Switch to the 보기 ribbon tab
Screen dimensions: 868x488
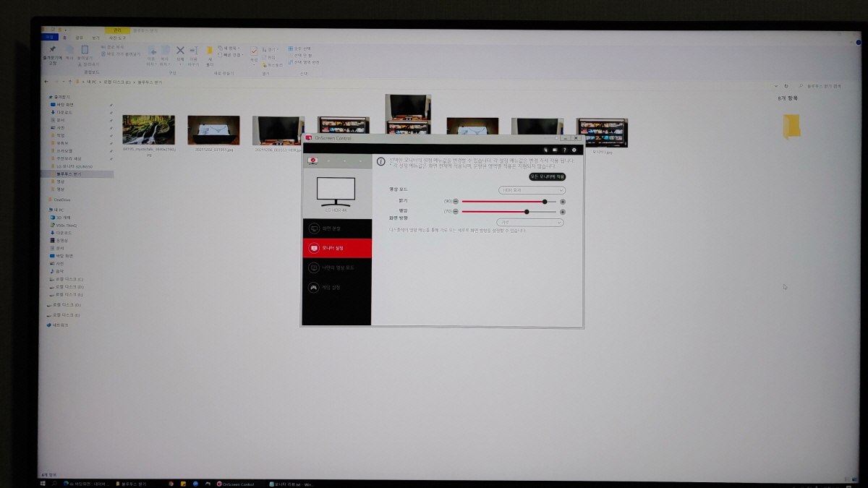(x=95, y=38)
